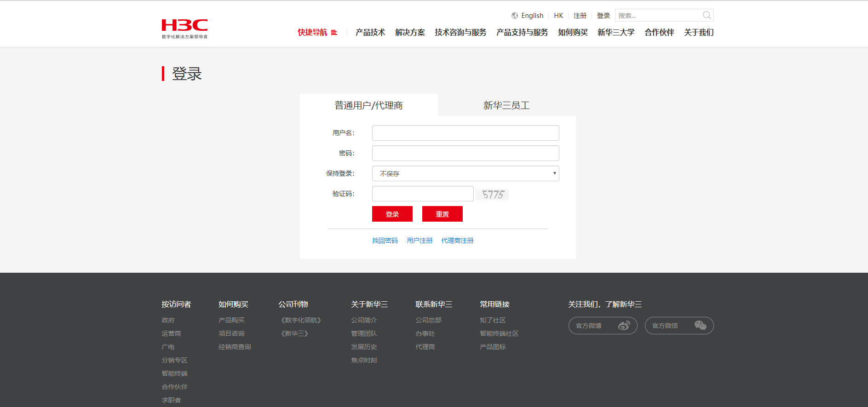
Task: Open 办事处 footer link
Action: coord(425,333)
